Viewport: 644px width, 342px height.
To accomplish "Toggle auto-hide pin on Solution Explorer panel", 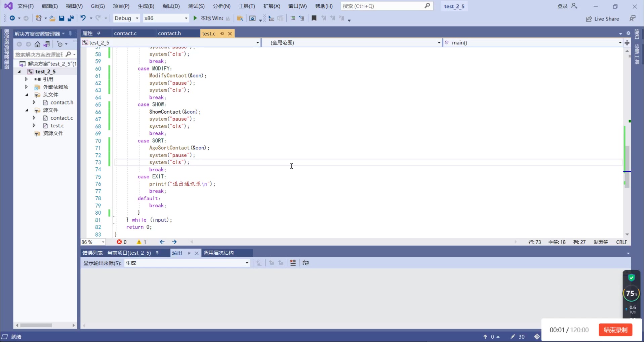I will (70, 34).
